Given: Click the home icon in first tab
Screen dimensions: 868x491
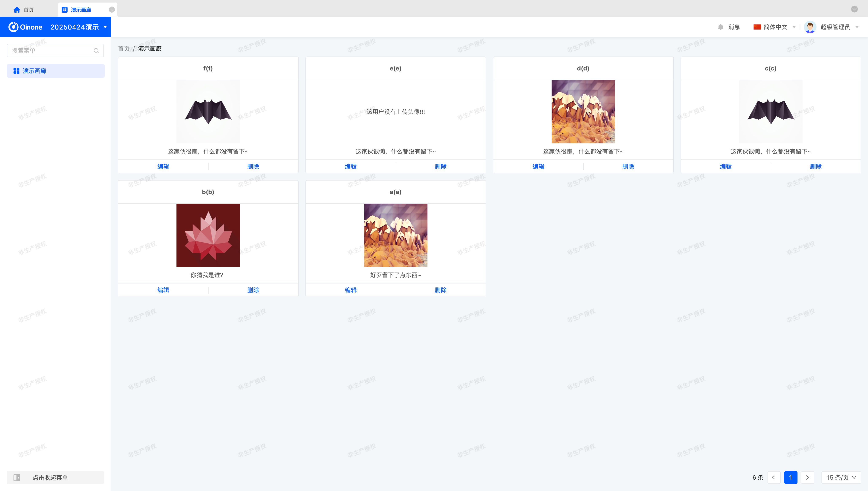Looking at the screenshot, I should pyautogui.click(x=16, y=10).
